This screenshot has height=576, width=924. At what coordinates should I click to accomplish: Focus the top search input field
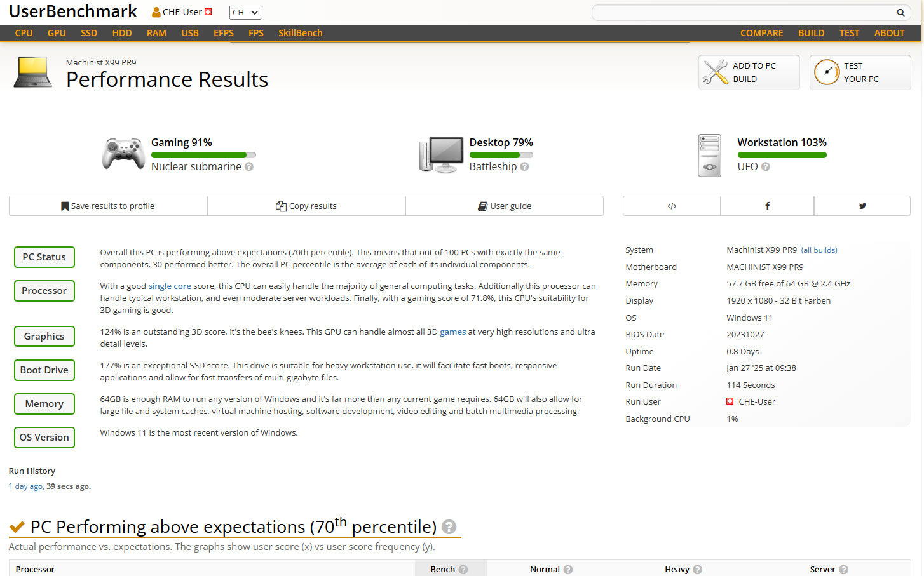click(743, 13)
